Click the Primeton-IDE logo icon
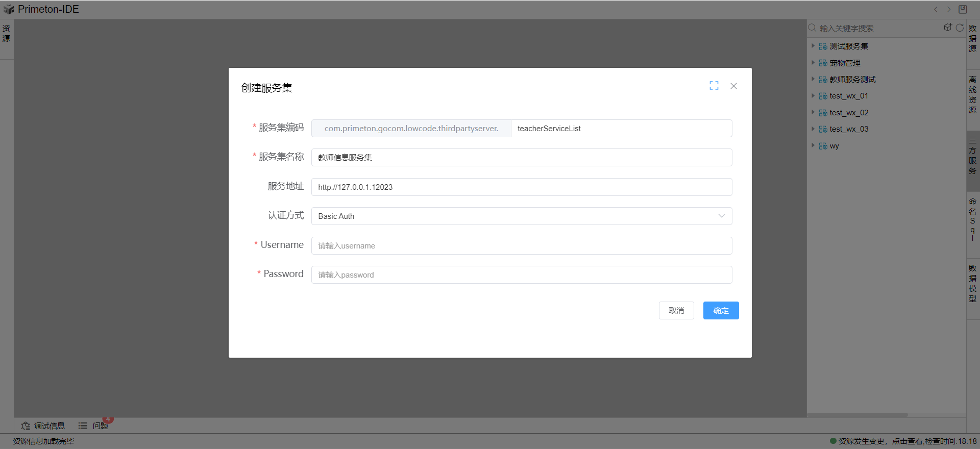 9,9
